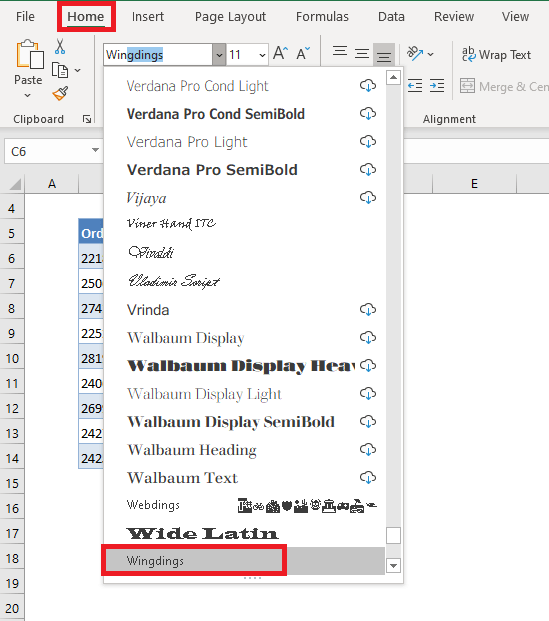Click the Increase Font Size icon
This screenshot has width=549, height=621.
click(280, 53)
